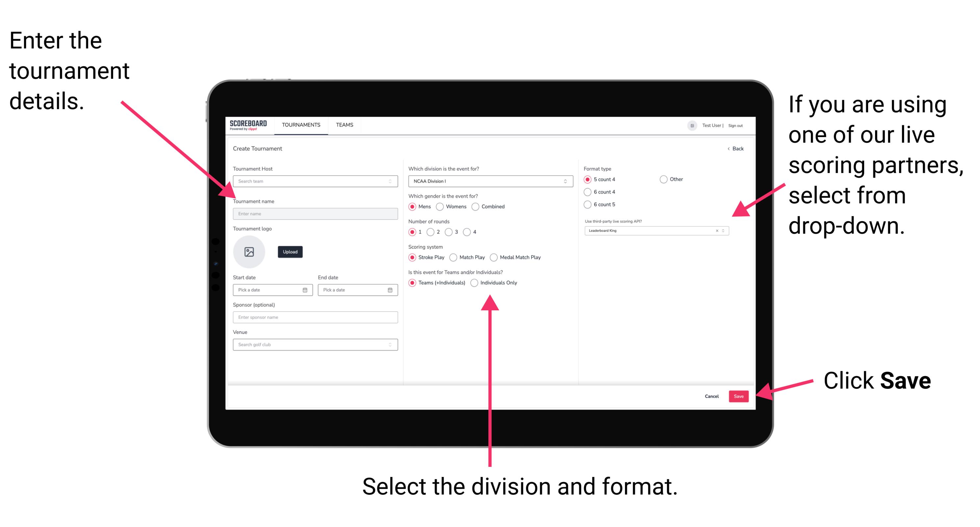The width and height of the screenshot is (980, 527).
Task: Expand the live scoring API dropdown
Action: [x=725, y=231]
